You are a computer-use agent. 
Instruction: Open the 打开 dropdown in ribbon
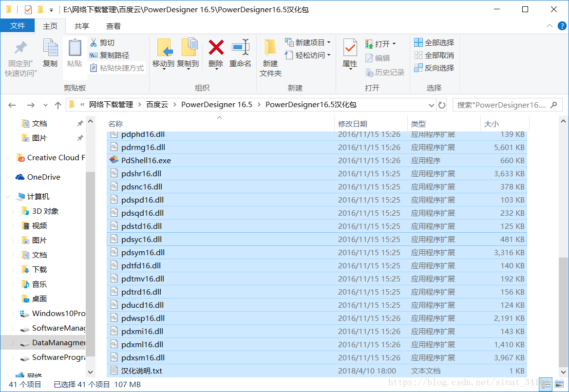click(x=380, y=44)
